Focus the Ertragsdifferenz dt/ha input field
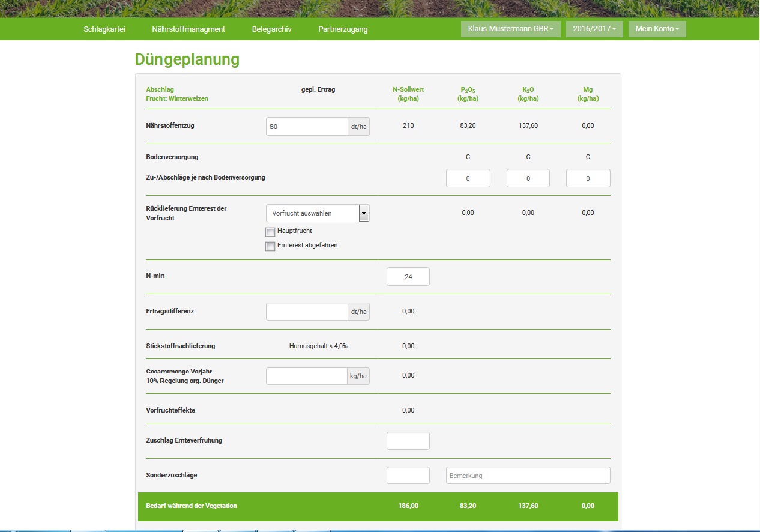This screenshot has width=760, height=532. [x=307, y=312]
